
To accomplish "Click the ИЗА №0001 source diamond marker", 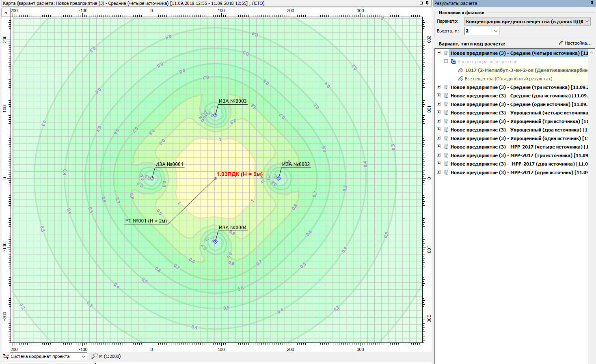I will click(152, 179).
